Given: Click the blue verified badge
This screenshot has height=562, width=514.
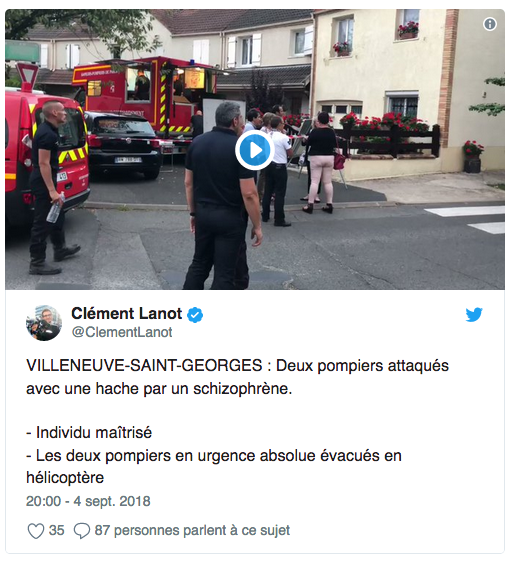Looking at the screenshot, I should click(x=195, y=315).
